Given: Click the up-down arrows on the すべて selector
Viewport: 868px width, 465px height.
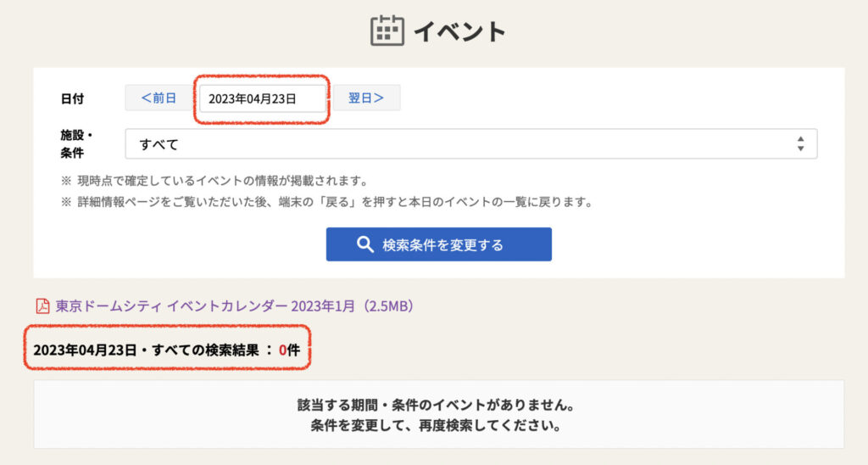Looking at the screenshot, I should [800, 144].
